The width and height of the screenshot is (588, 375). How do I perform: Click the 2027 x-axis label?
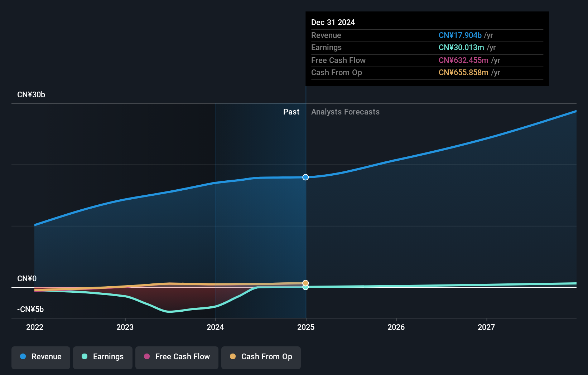[486, 327]
